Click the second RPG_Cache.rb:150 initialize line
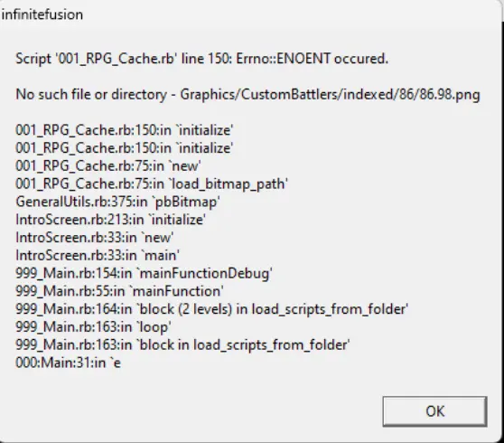The image size is (504, 443). click(x=125, y=148)
